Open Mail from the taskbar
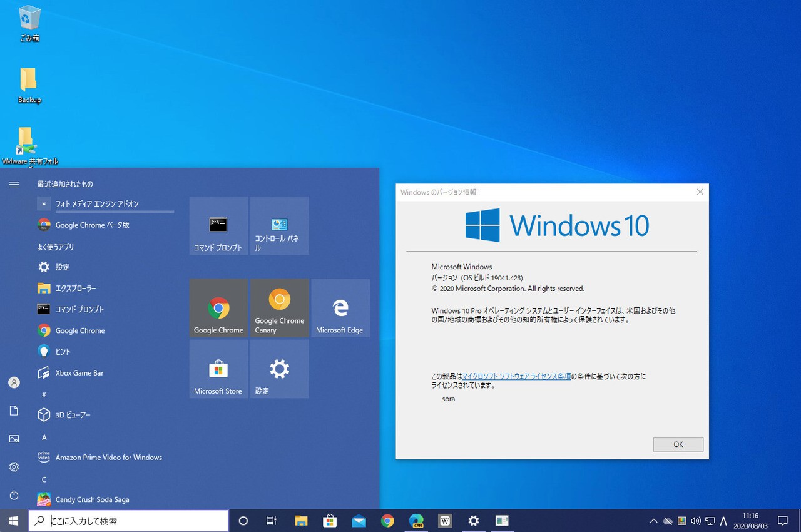The height and width of the screenshot is (532, 801). point(359,521)
